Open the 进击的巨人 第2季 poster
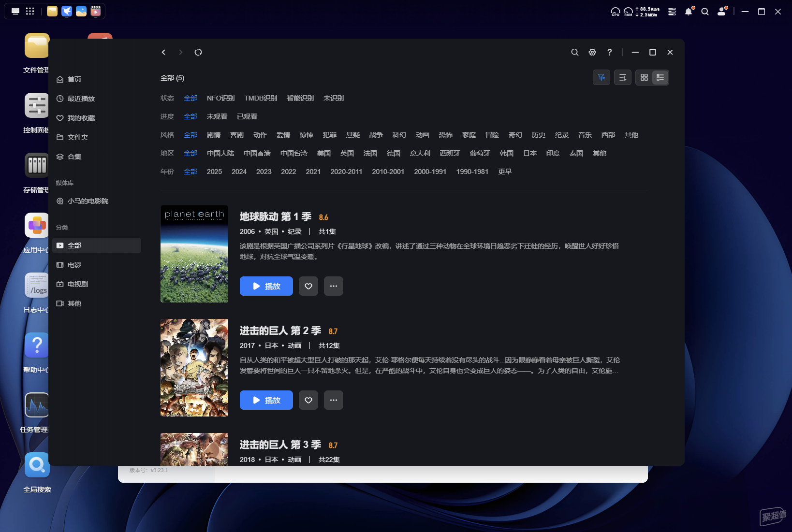 click(194, 368)
